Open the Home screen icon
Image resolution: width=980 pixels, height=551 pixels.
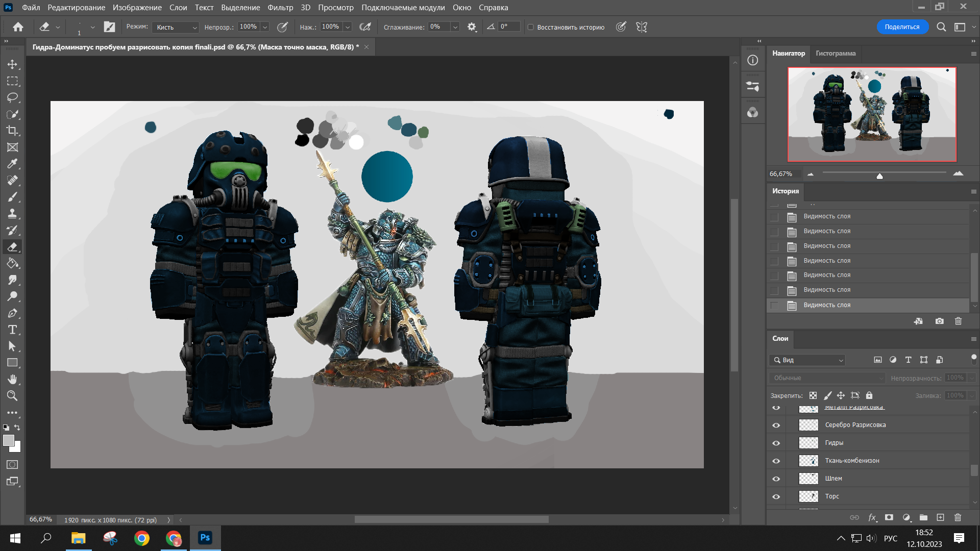click(x=18, y=27)
